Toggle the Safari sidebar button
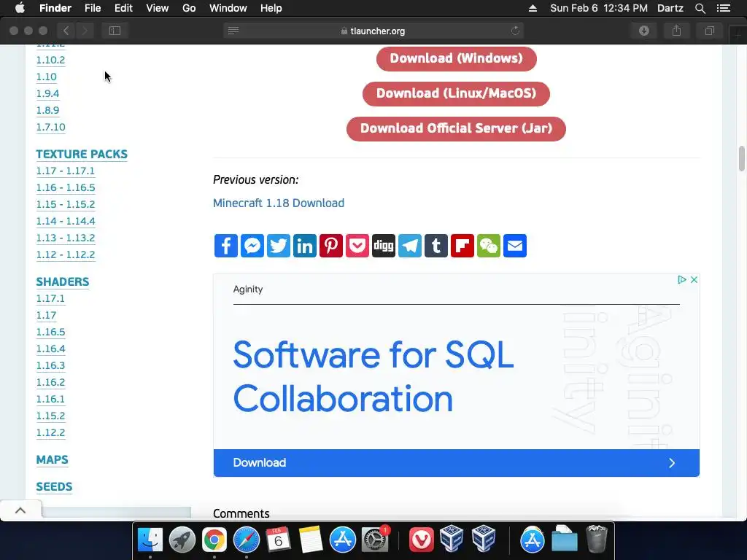The image size is (747, 560). 115,31
